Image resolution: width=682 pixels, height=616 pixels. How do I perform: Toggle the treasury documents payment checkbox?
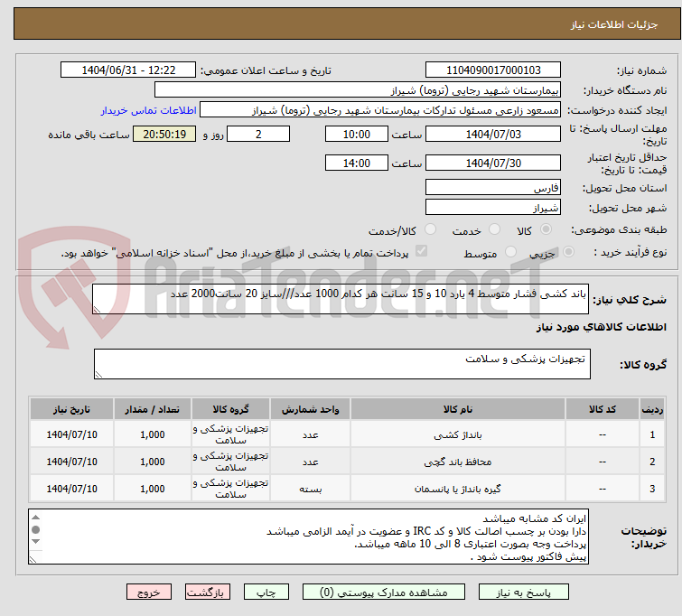pos(420,253)
